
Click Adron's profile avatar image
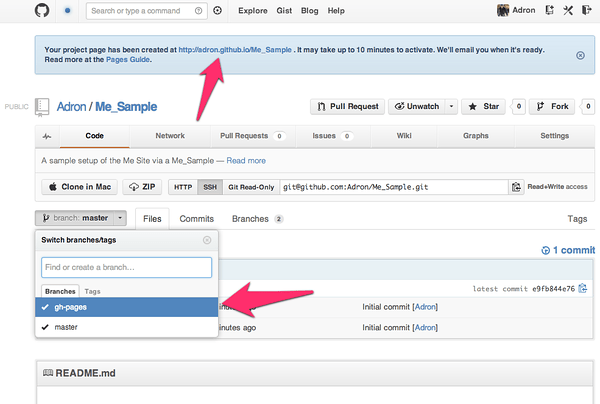point(503,10)
